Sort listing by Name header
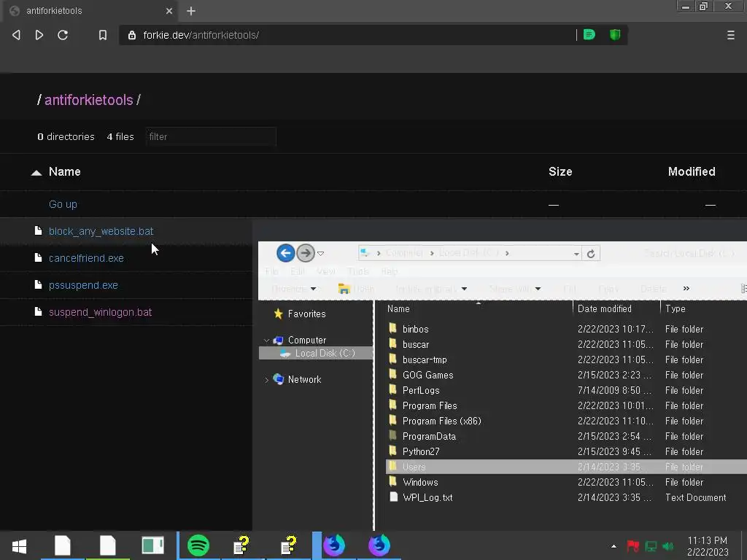Image resolution: width=747 pixels, height=560 pixels. tap(64, 172)
